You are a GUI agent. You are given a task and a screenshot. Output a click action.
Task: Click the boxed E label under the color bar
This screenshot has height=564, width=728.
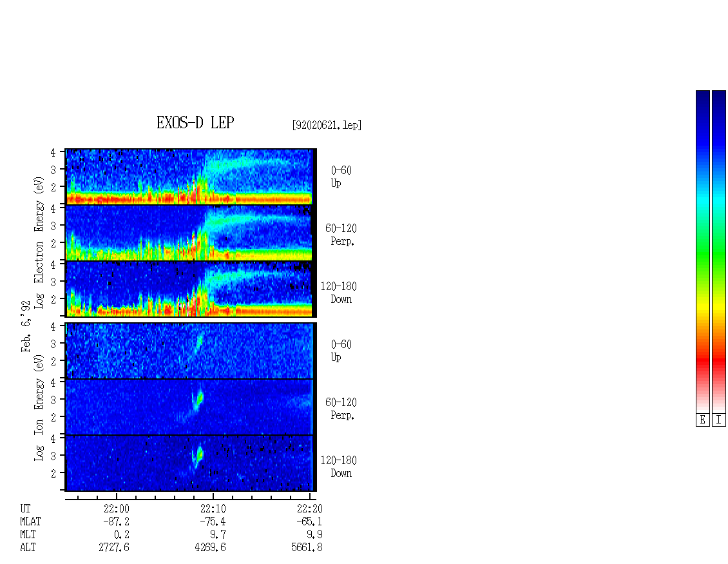click(702, 420)
